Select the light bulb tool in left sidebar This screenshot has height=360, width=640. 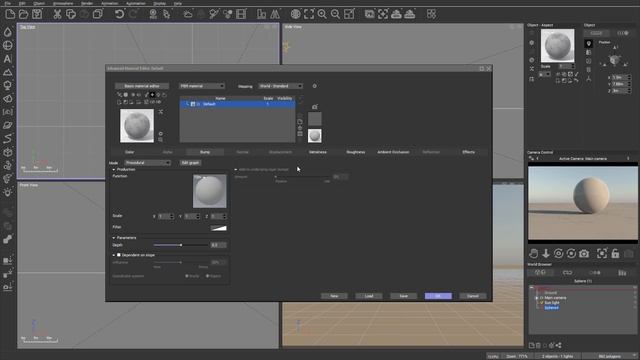[x=8, y=192]
